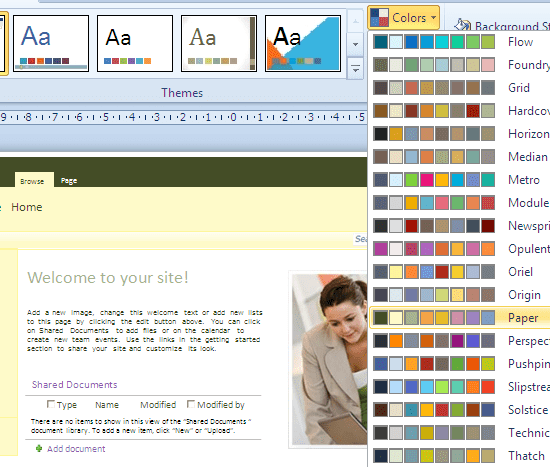The image size is (550, 467).
Task: Click the highlighted Paper color scheme
Action: 460,318
